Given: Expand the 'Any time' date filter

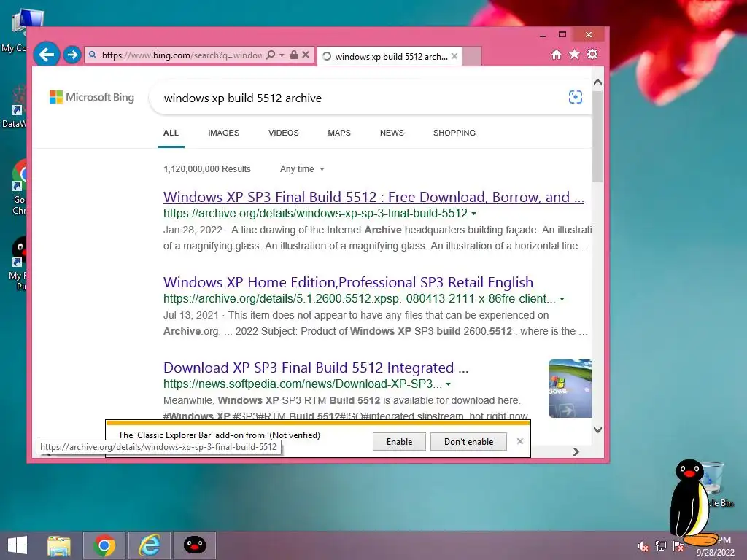Looking at the screenshot, I should coord(302,169).
